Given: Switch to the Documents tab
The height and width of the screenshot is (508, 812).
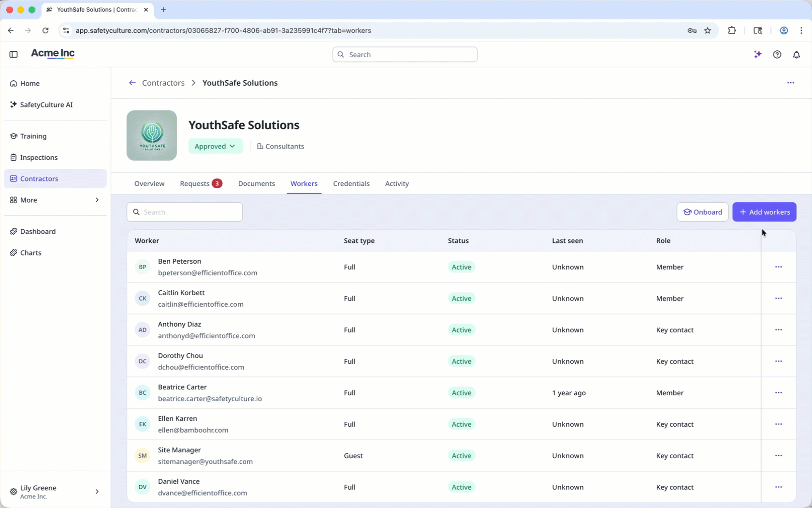Looking at the screenshot, I should click(x=257, y=184).
